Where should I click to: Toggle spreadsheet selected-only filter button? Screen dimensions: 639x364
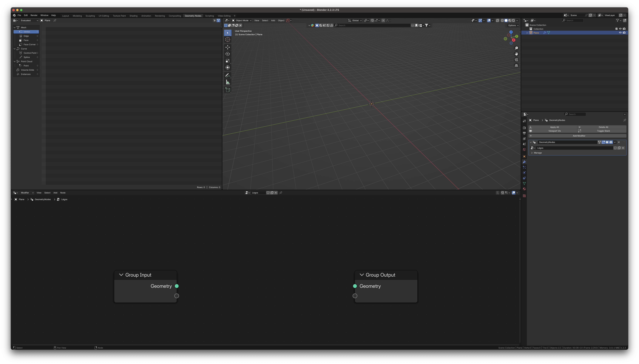pyautogui.click(x=215, y=21)
